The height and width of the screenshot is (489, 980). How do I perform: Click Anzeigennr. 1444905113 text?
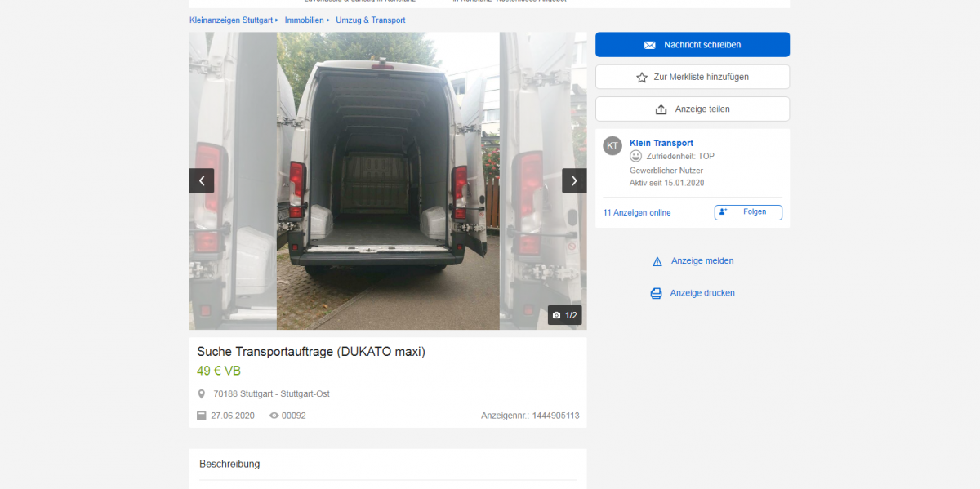tap(530, 416)
